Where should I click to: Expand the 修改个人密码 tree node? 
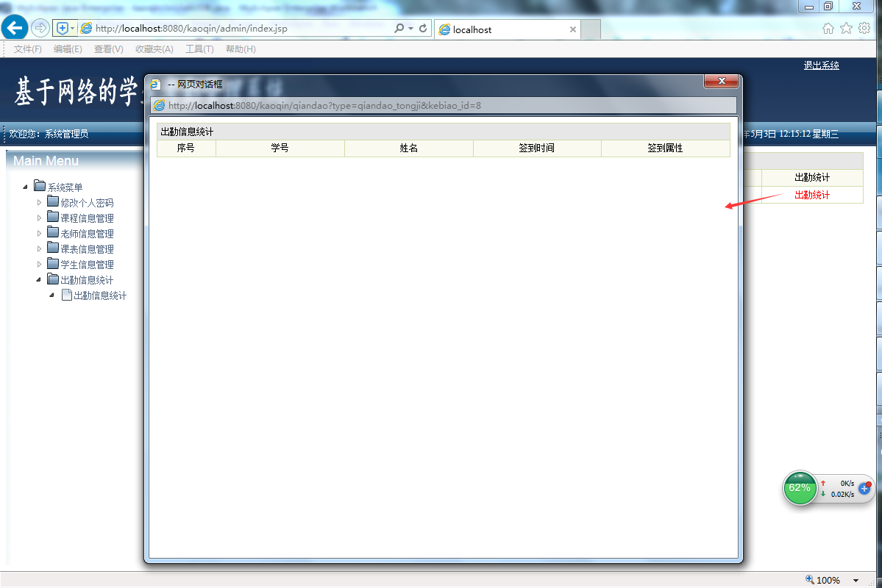click(x=39, y=202)
